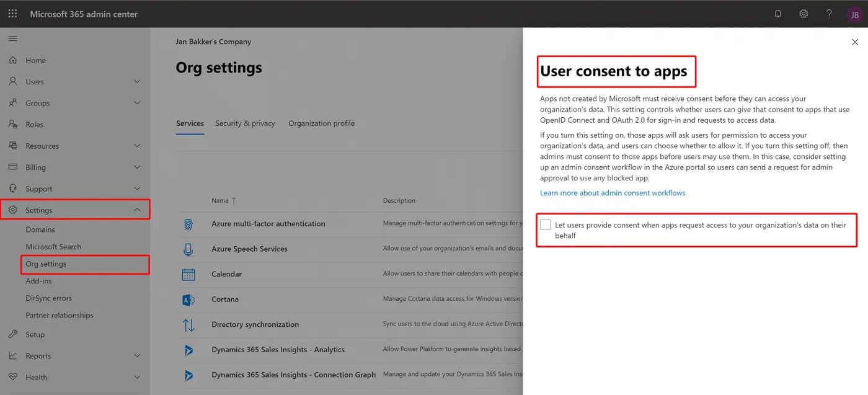Click the Settings gear icon in sidebar

tap(13, 210)
